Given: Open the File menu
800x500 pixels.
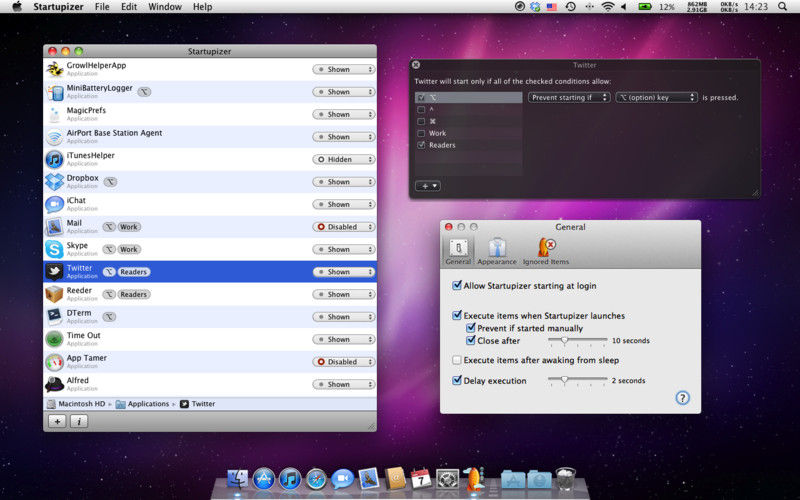Looking at the screenshot, I should point(102,7).
